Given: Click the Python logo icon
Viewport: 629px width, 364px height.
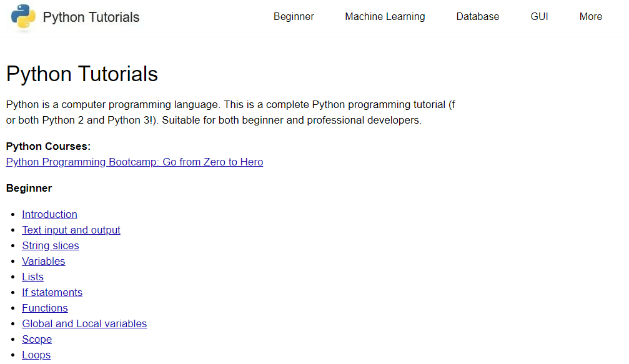Looking at the screenshot, I should (23, 17).
